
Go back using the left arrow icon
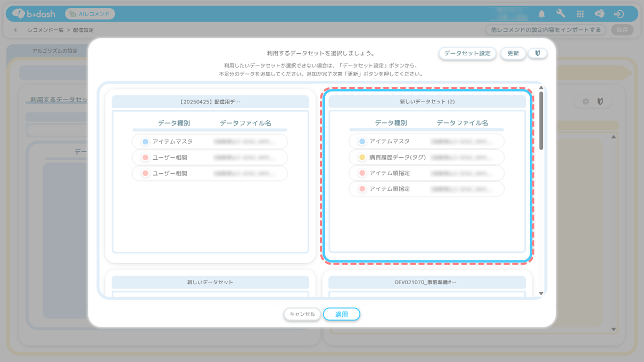[x=16, y=30]
